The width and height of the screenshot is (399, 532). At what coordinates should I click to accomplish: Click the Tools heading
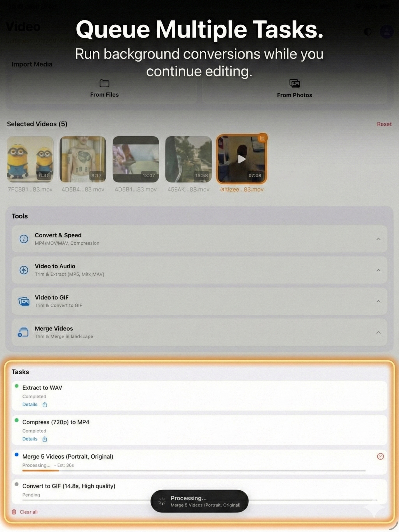coord(20,216)
